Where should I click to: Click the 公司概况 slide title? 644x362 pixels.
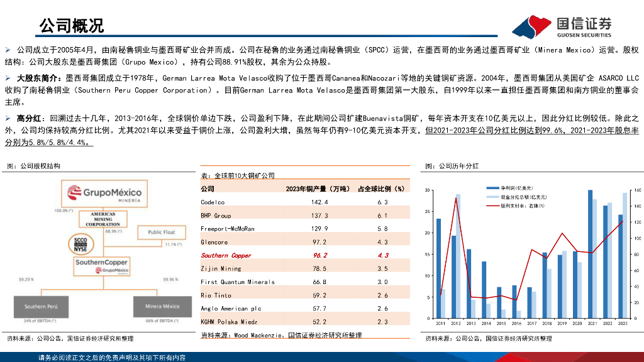72,26
